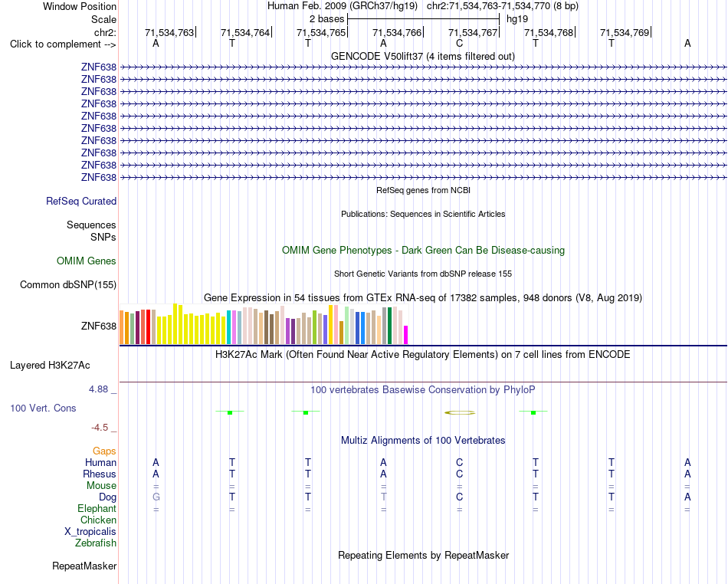Click the Layered H3K27Ac label

click(x=50, y=366)
